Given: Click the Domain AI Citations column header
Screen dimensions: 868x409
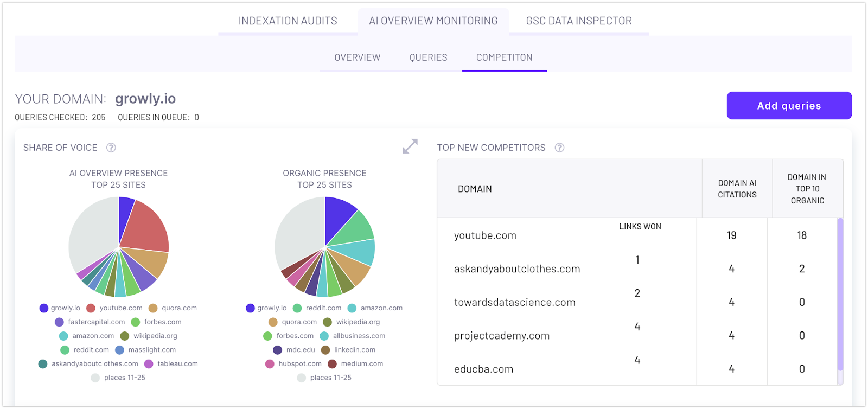Looking at the screenshot, I should point(737,189).
